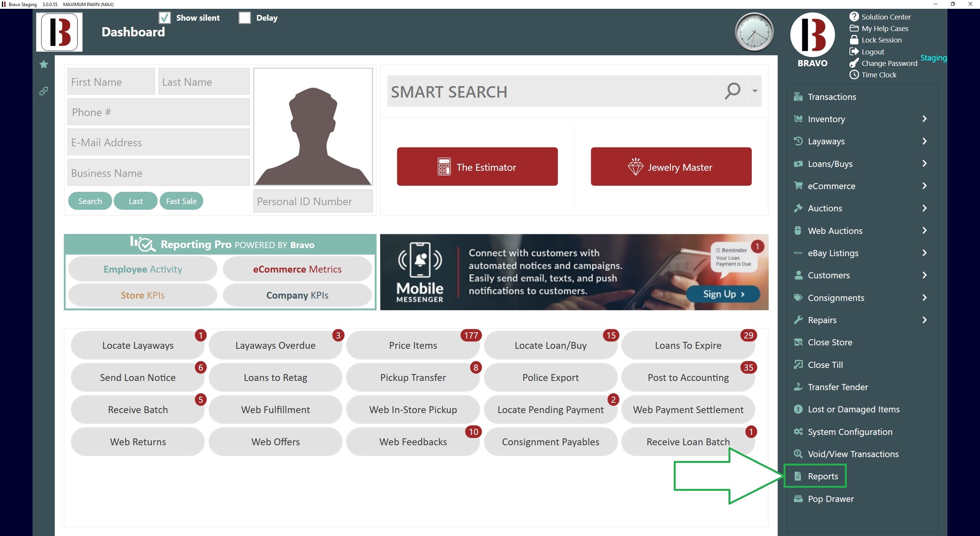
Task: Click the Transfer Tender hand icon
Action: [798, 387]
